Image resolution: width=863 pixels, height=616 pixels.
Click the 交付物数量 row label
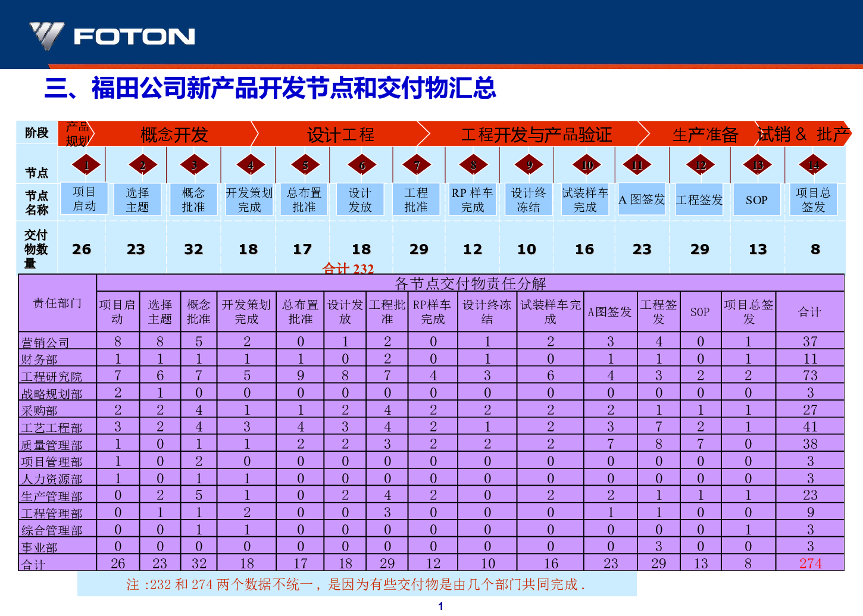click(x=36, y=249)
